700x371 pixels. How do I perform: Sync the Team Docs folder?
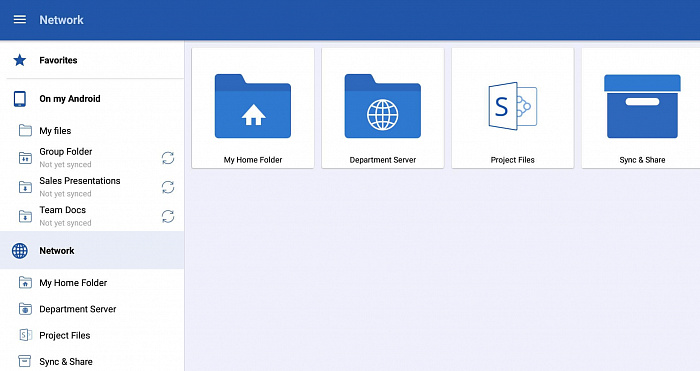tap(168, 216)
